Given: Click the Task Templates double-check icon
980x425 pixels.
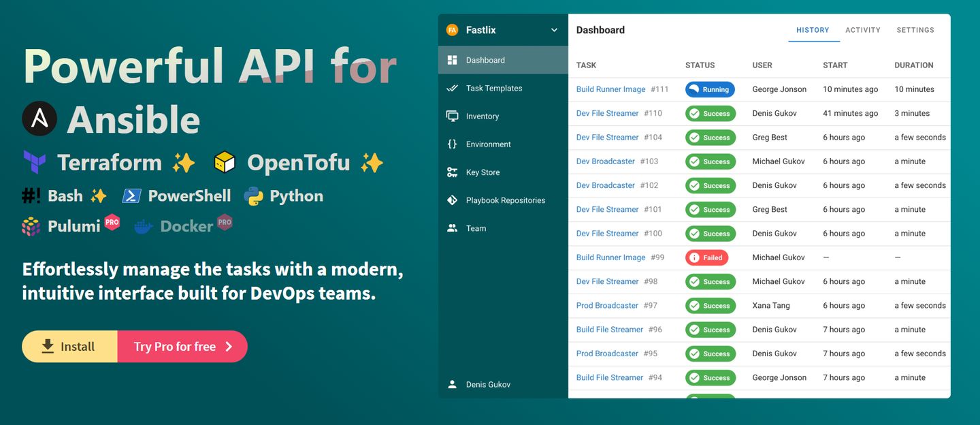Looking at the screenshot, I should (x=452, y=88).
